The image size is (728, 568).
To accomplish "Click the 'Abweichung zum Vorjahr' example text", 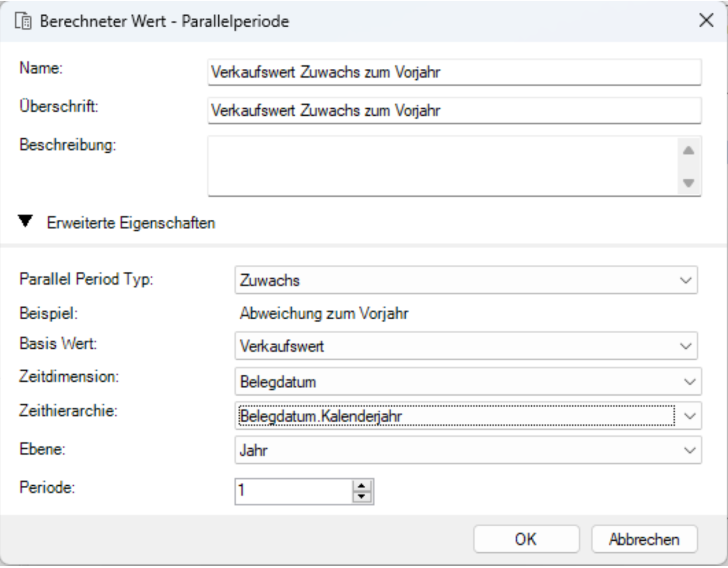I will 324,313.
